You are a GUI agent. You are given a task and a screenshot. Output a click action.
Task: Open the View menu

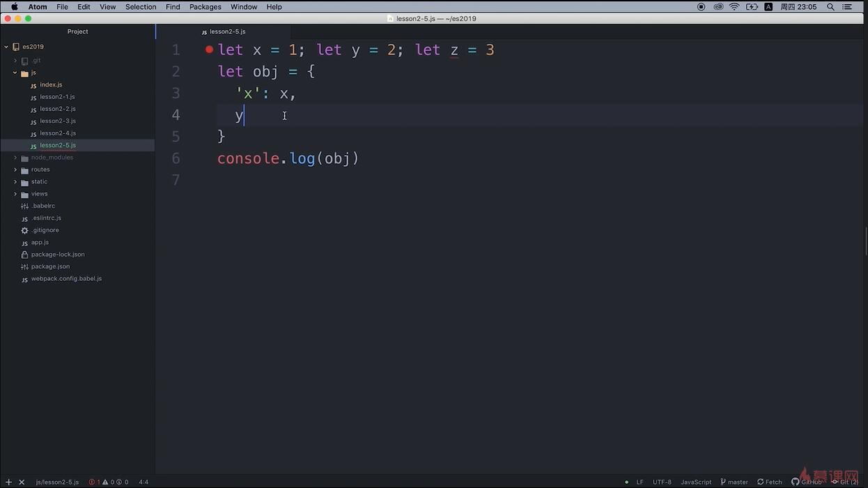108,7
